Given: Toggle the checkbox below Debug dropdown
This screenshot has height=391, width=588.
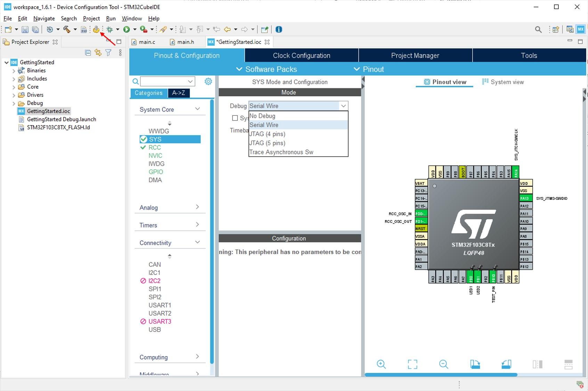Looking at the screenshot, I should click(235, 118).
